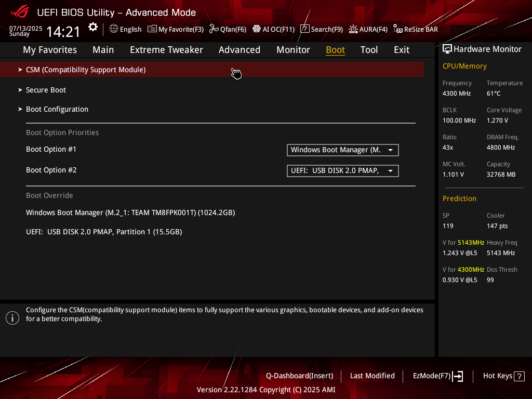The width and height of the screenshot is (532, 399).
Task: Click Last Modified button
Action: [372, 376]
